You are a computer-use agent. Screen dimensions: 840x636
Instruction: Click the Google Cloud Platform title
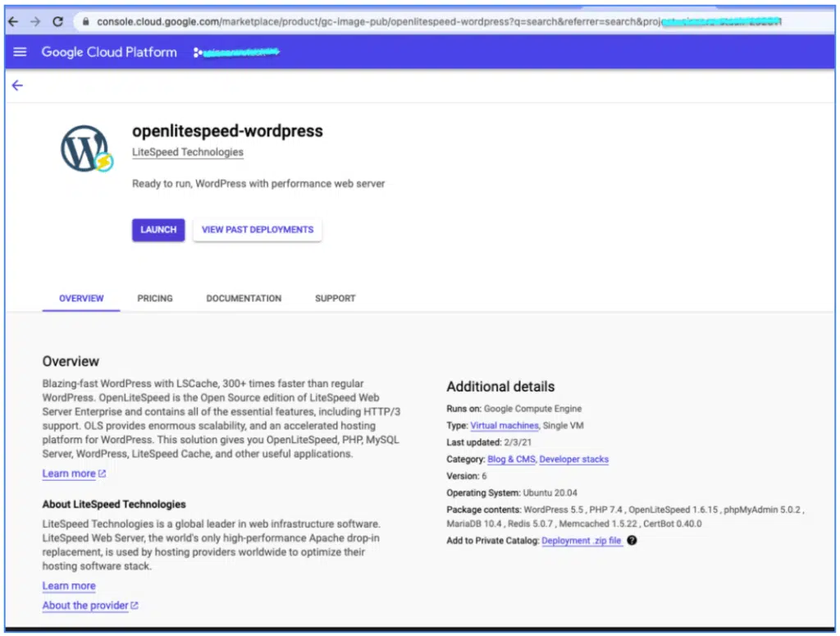pos(109,52)
